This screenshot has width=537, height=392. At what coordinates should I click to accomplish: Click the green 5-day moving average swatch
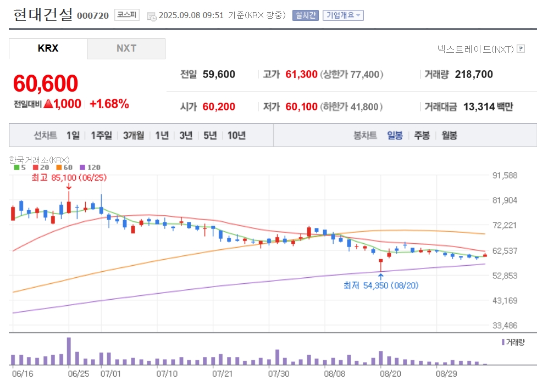pyautogui.click(x=16, y=167)
